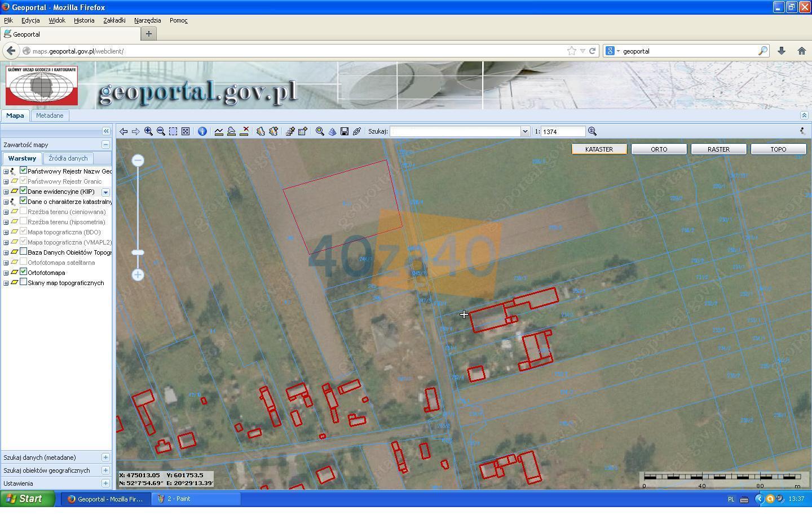Image resolution: width=812 pixels, height=524 pixels.
Task: Go to previous map view arrow
Action: coord(123,131)
